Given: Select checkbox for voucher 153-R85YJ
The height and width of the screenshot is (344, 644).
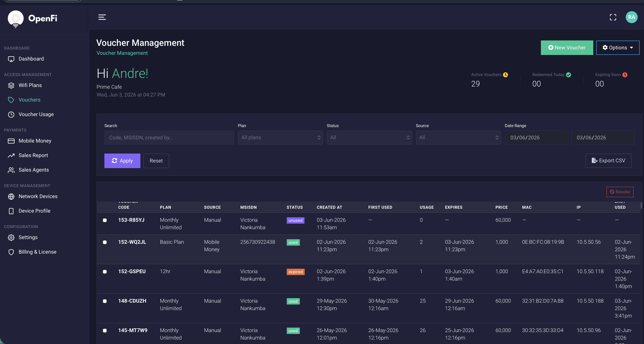Looking at the screenshot, I should [105, 220].
